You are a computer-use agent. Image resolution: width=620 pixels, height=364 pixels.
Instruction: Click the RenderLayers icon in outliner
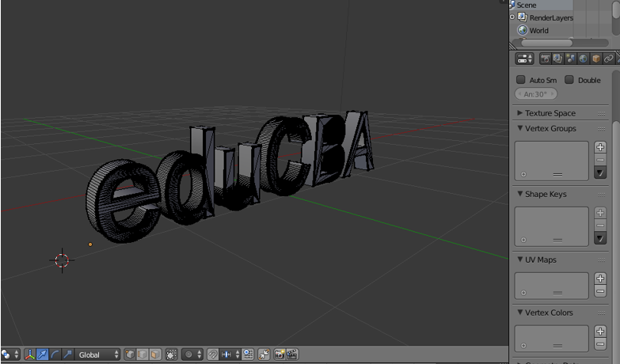point(523,17)
